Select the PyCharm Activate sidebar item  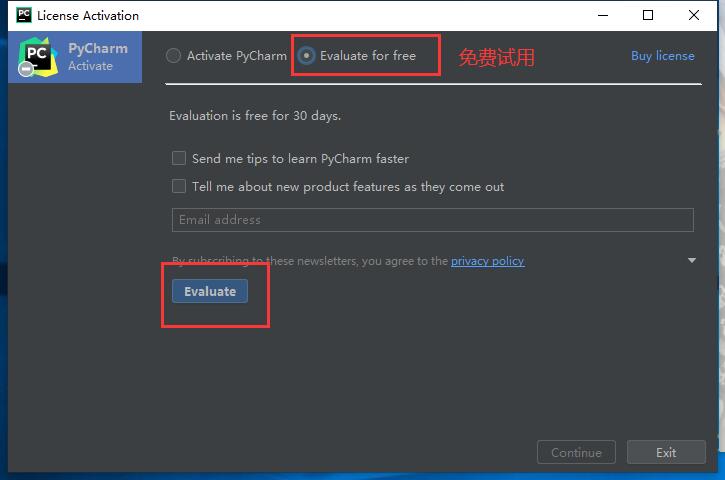pos(75,57)
